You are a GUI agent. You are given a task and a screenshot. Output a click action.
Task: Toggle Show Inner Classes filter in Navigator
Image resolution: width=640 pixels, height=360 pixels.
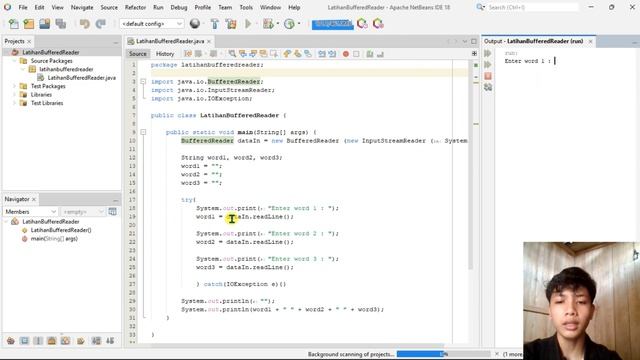65,341
